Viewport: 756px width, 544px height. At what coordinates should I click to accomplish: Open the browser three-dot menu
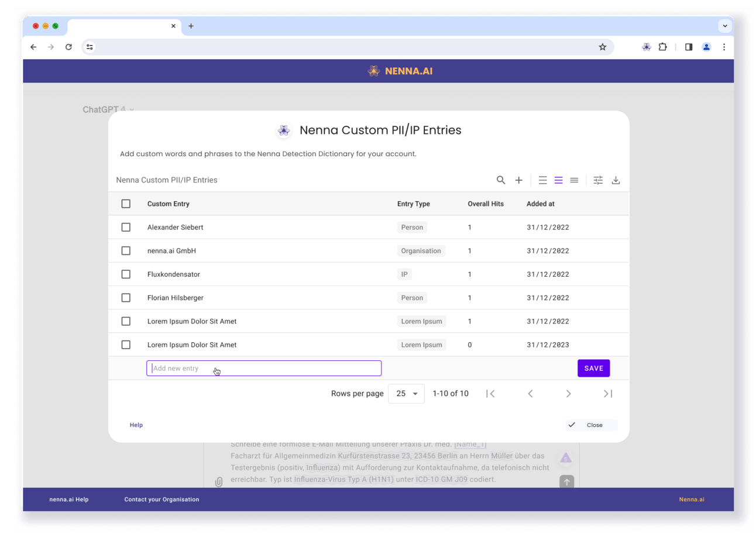pos(724,47)
